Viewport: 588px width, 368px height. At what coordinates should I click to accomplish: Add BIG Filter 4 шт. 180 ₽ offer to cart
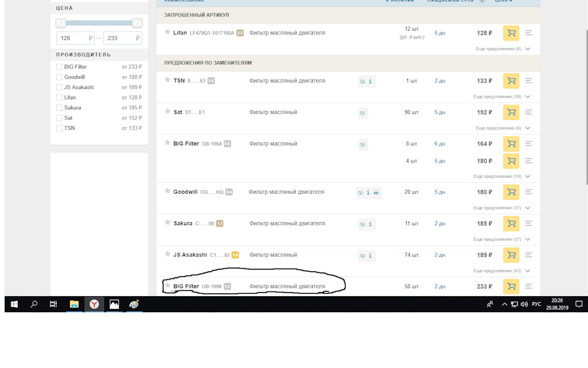[511, 161]
